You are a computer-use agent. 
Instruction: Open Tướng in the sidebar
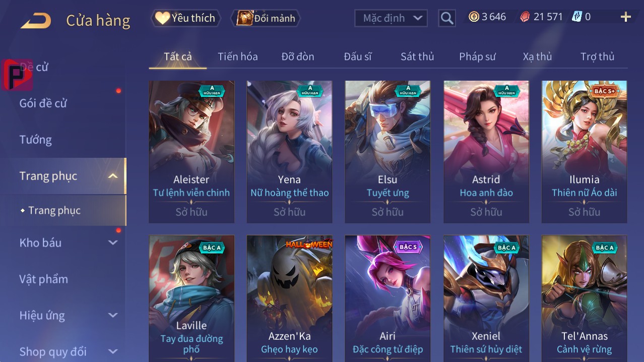(36, 140)
